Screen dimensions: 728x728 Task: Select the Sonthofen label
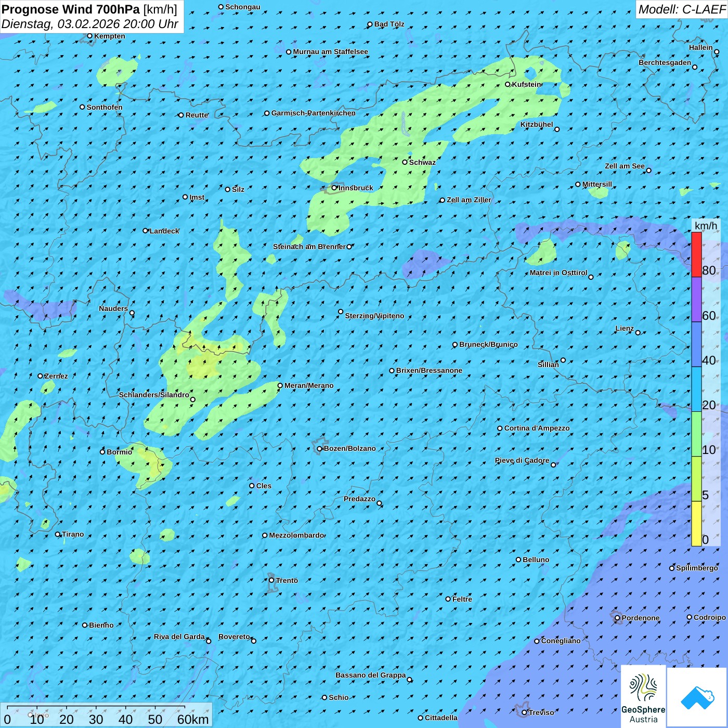pyautogui.click(x=105, y=107)
